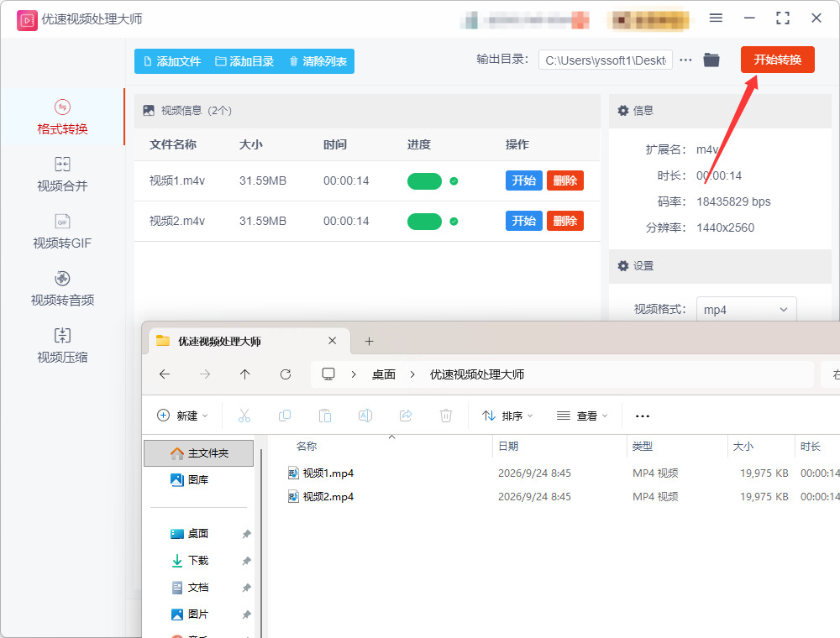Delete 视频2.m4v from the list
840x638 pixels.
pos(565,221)
